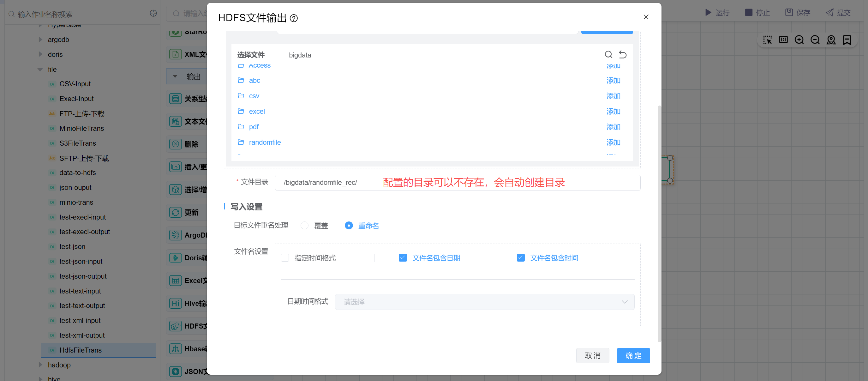
Task: Click the help icon beside HDFS文件输出 title
Action: [x=293, y=18]
